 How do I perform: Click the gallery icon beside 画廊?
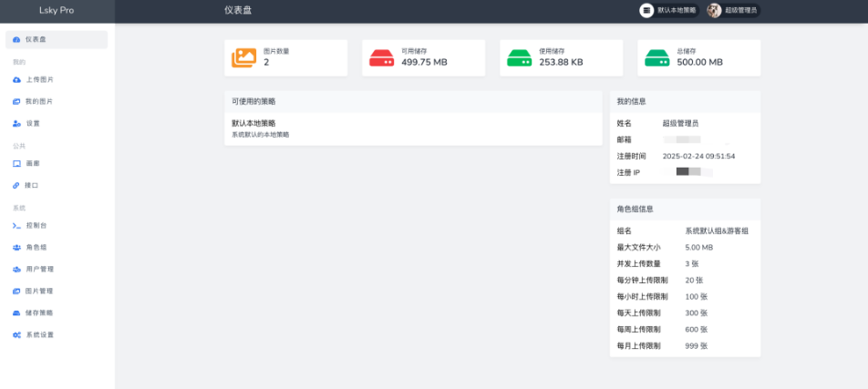pyautogui.click(x=16, y=164)
